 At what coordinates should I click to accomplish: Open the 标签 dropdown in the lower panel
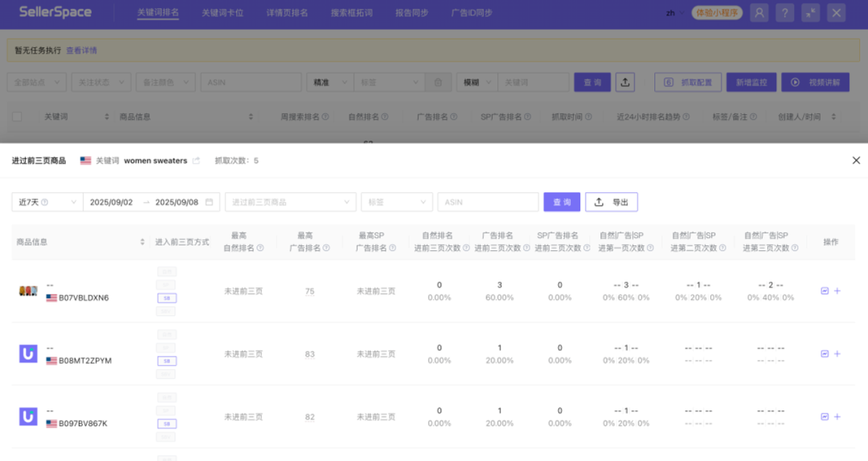(396, 202)
